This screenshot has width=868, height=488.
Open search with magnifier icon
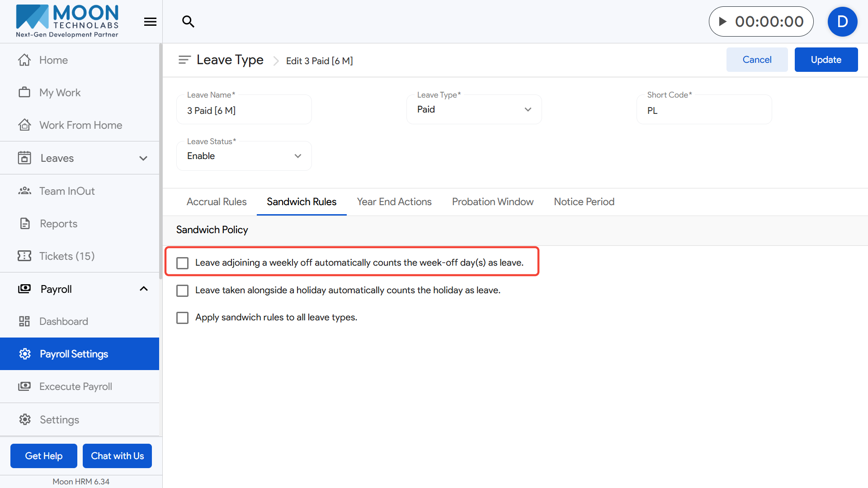coord(188,22)
